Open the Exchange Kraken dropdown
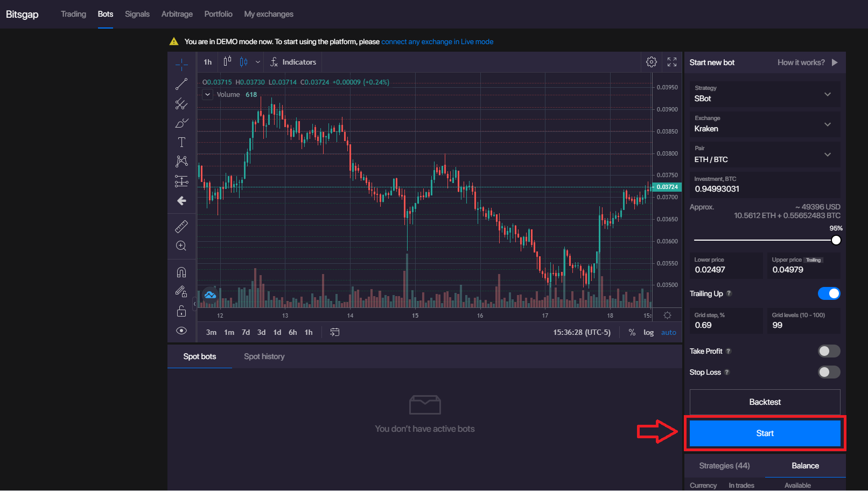868x491 pixels. click(x=765, y=124)
